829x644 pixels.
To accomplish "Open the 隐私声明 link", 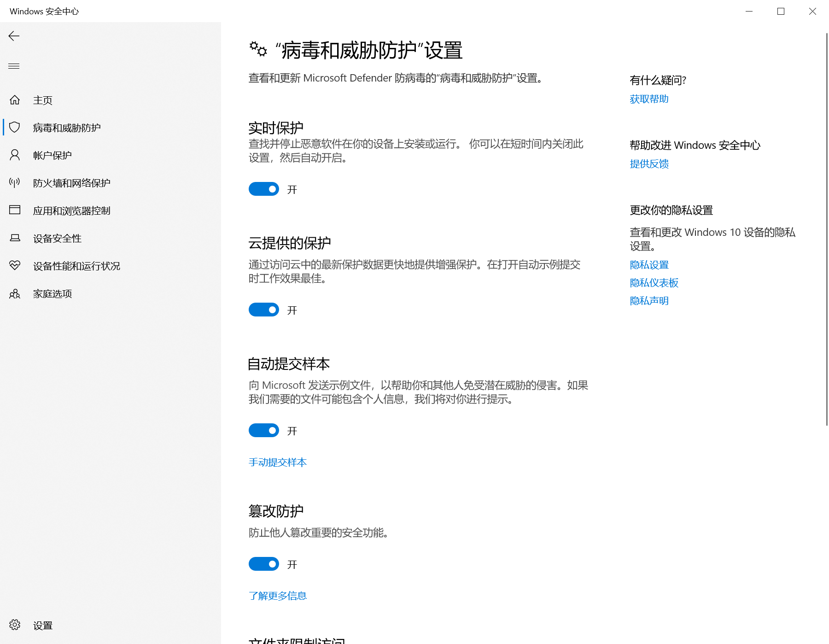I will tap(649, 301).
